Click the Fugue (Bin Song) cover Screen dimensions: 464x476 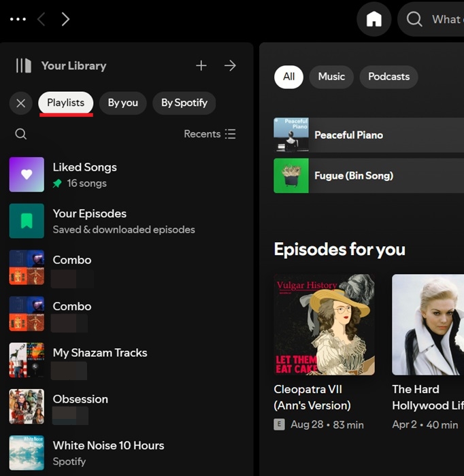tap(291, 175)
